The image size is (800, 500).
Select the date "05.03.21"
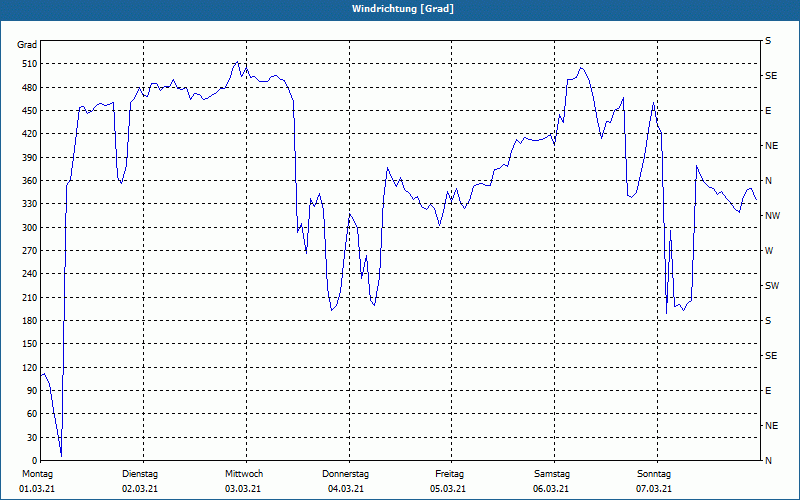tap(447, 489)
